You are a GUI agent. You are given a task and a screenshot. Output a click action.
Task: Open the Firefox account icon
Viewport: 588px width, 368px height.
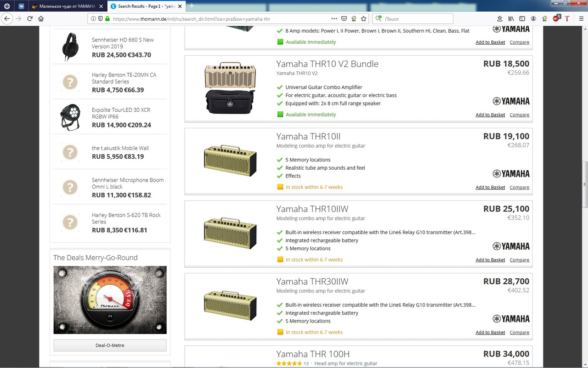coord(533,19)
